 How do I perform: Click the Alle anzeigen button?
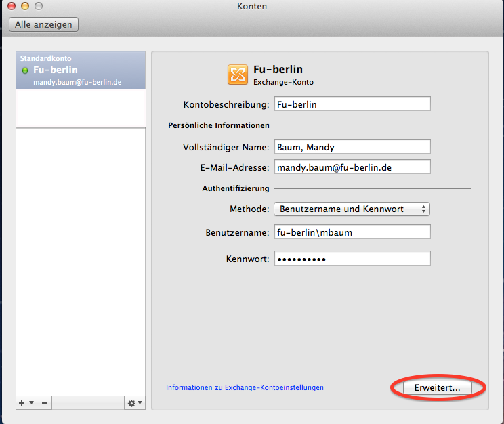point(44,24)
